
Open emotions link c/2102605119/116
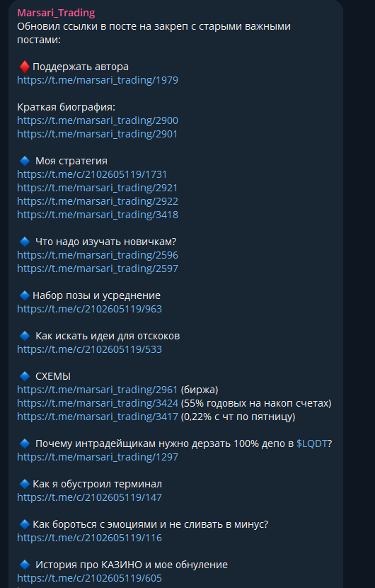coord(90,538)
